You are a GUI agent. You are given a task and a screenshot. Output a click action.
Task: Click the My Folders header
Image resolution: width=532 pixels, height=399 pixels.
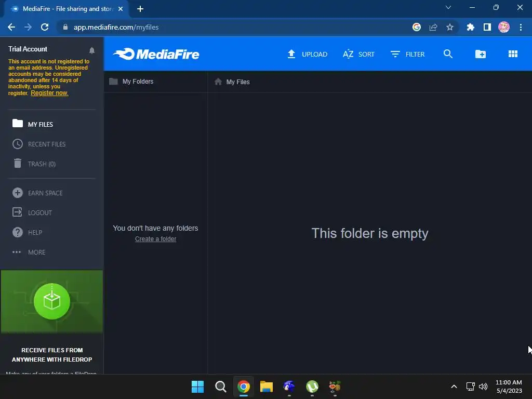[131, 82]
